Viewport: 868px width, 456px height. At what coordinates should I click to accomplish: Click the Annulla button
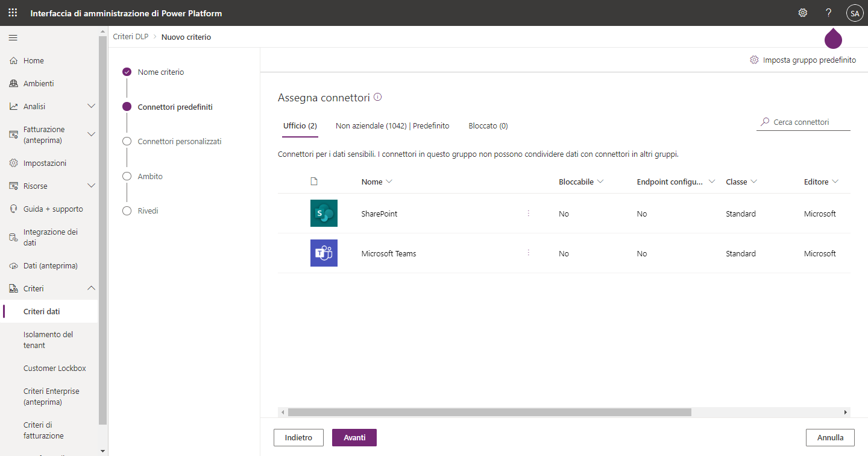pos(830,438)
